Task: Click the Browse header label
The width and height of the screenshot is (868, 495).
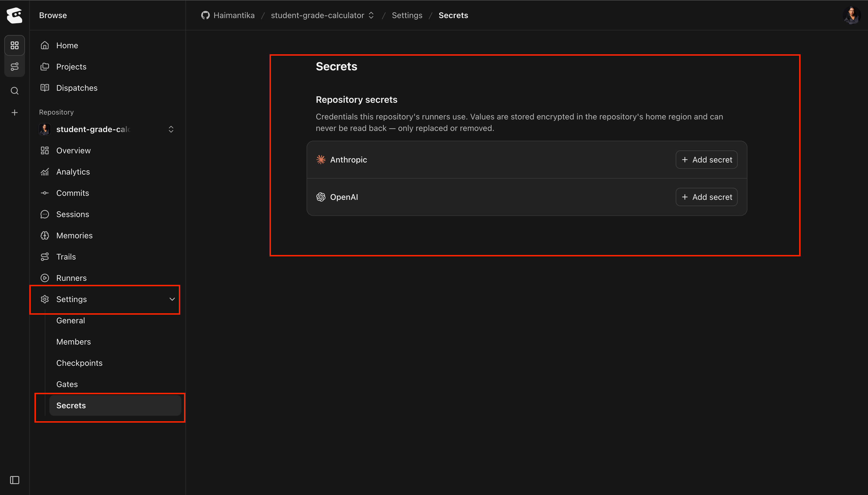Action: tap(53, 15)
